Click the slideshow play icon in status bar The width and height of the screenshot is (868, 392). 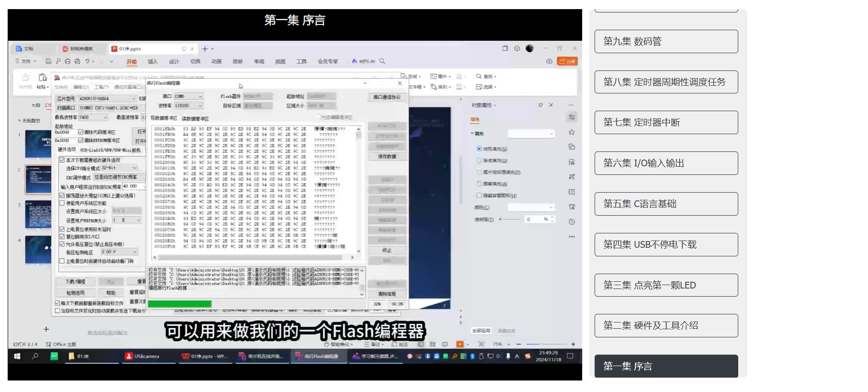point(460,344)
